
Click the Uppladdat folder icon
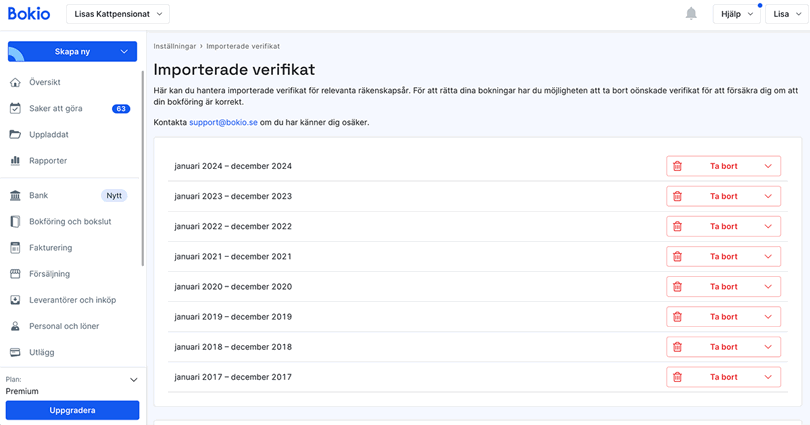coord(15,134)
